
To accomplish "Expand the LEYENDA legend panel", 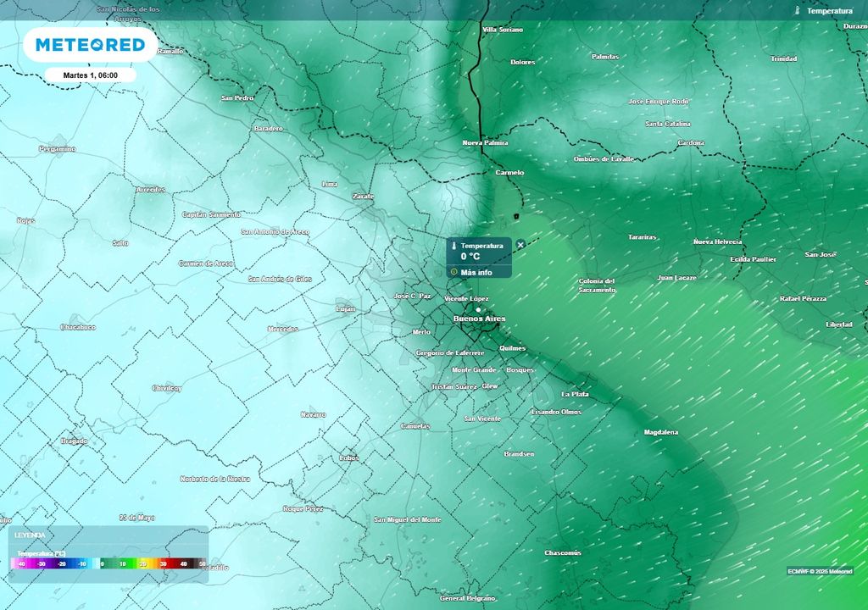I will click(x=30, y=535).
